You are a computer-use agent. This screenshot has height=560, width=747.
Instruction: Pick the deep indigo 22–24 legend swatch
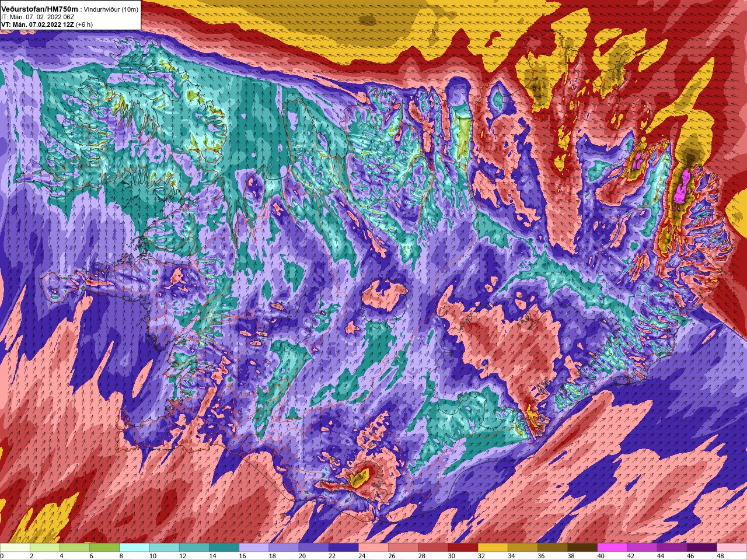(x=343, y=548)
